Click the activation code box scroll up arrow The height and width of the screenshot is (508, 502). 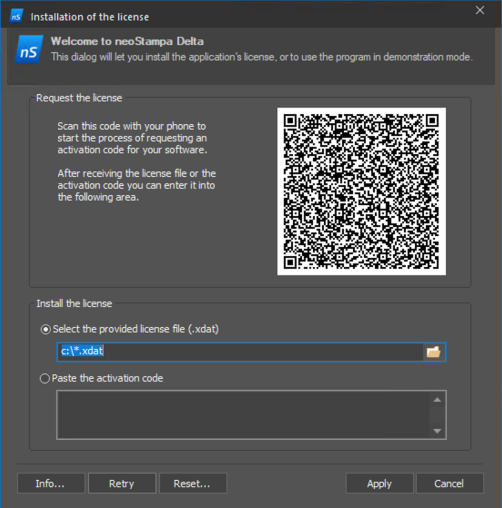click(437, 400)
